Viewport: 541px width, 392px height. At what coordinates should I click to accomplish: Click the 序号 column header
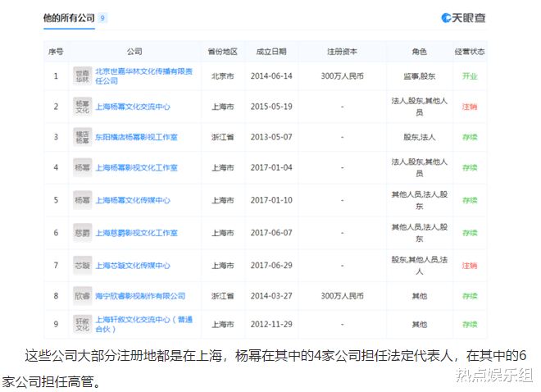56,52
